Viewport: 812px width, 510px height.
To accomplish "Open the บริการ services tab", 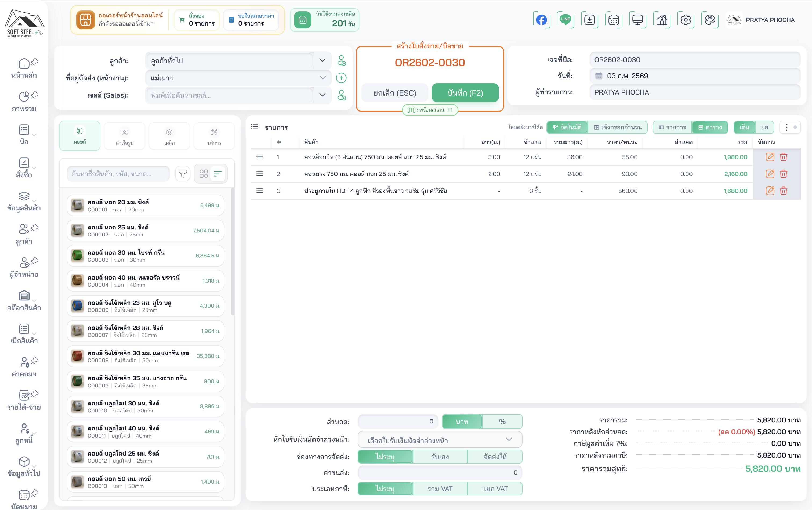I will pyautogui.click(x=214, y=136).
